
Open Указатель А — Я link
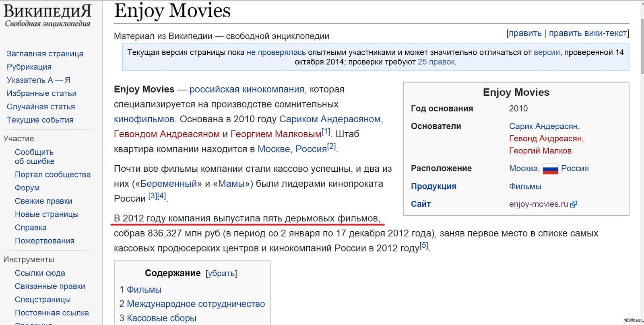39,80
